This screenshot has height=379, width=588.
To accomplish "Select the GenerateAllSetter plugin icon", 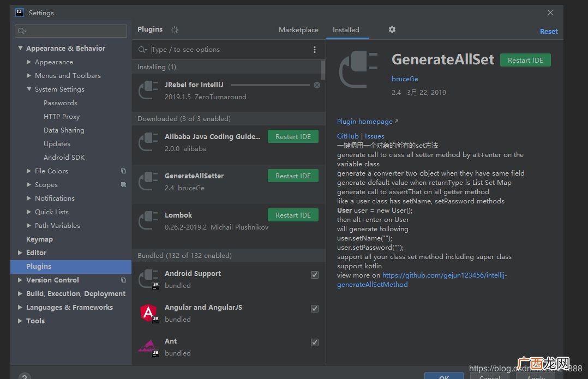I will (148, 182).
